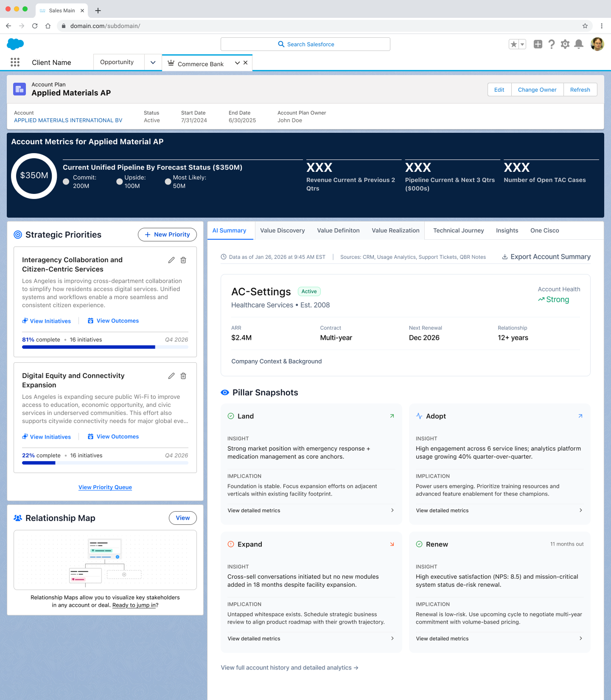Select the Commit radio indicator
The width and height of the screenshot is (611, 700).
pyautogui.click(x=66, y=182)
